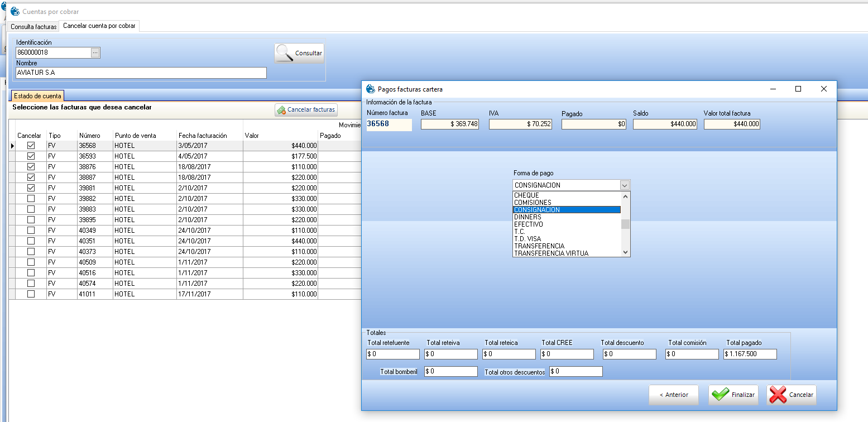
Task: Click the Nombre field with AVIATUR S.A
Action: point(141,73)
